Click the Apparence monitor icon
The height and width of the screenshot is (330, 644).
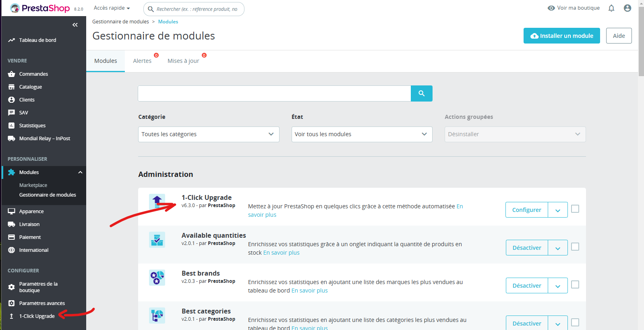[x=11, y=211]
